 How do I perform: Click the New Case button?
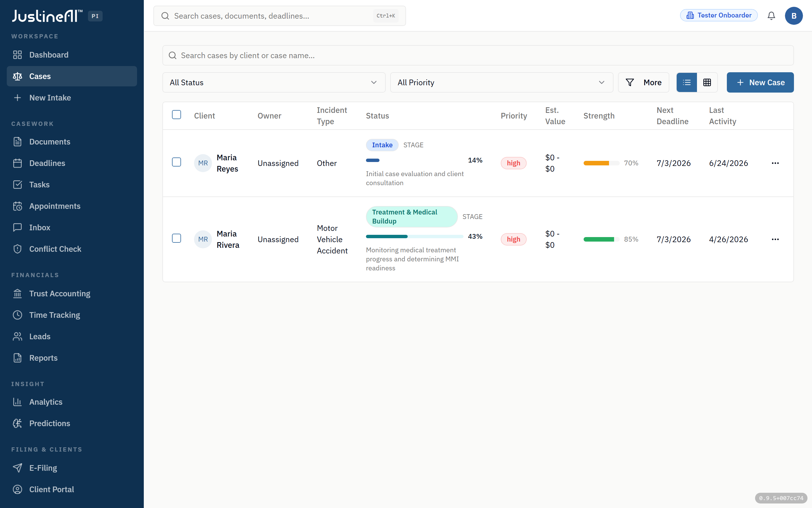click(x=760, y=82)
